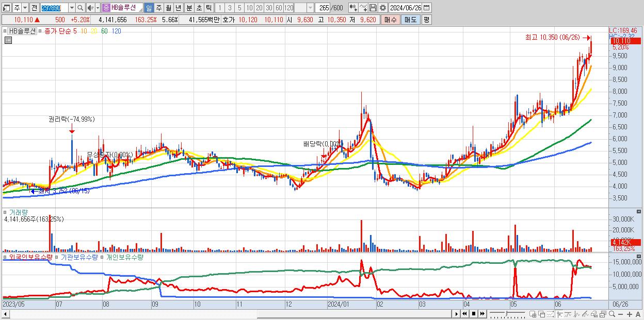Open stock code history dropdown arrow

72,8
